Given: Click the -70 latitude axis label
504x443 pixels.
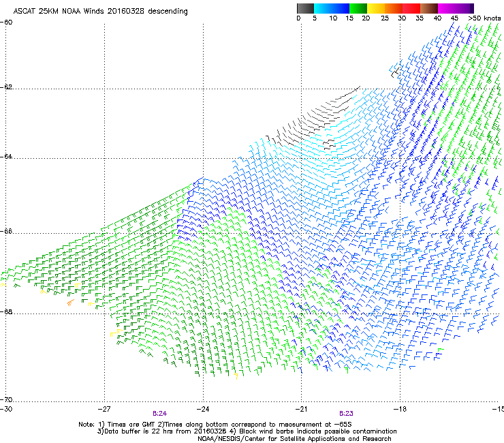Looking at the screenshot, I should 6,399.
